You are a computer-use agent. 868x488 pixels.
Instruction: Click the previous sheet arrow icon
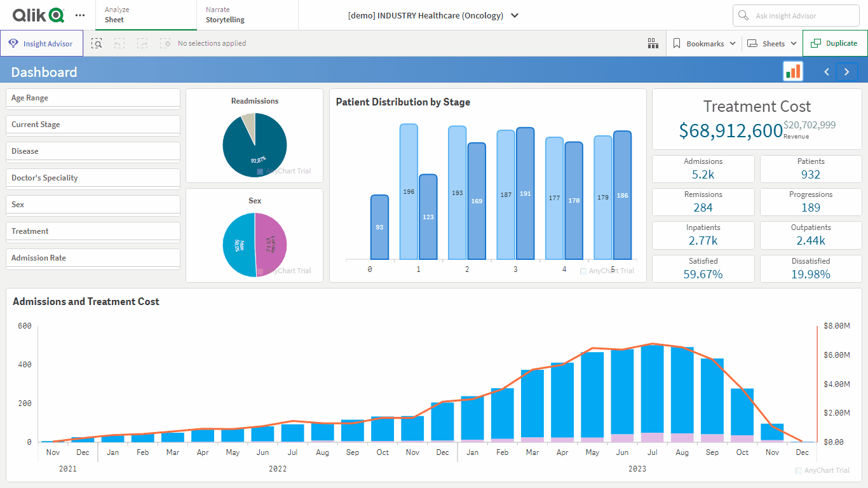pos(826,72)
